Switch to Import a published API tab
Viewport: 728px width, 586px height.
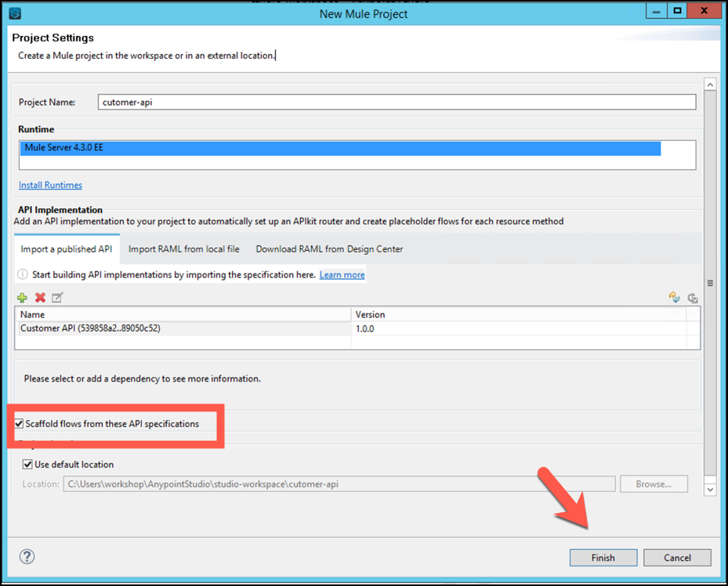[x=67, y=249]
